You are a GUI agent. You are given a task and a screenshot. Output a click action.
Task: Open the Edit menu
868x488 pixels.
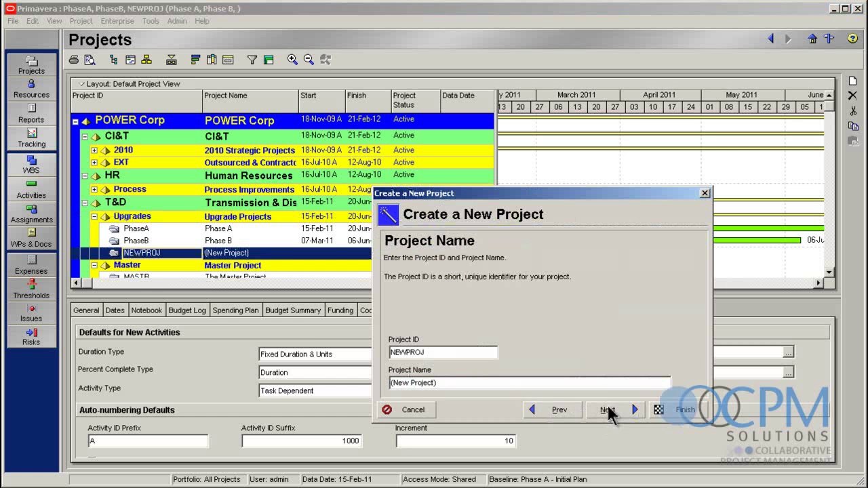click(33, 21)
